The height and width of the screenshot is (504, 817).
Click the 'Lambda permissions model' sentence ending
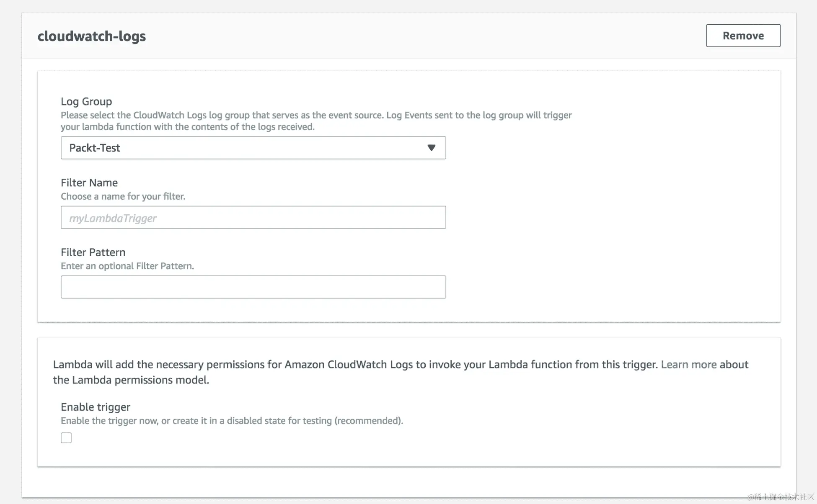point(131,380)
